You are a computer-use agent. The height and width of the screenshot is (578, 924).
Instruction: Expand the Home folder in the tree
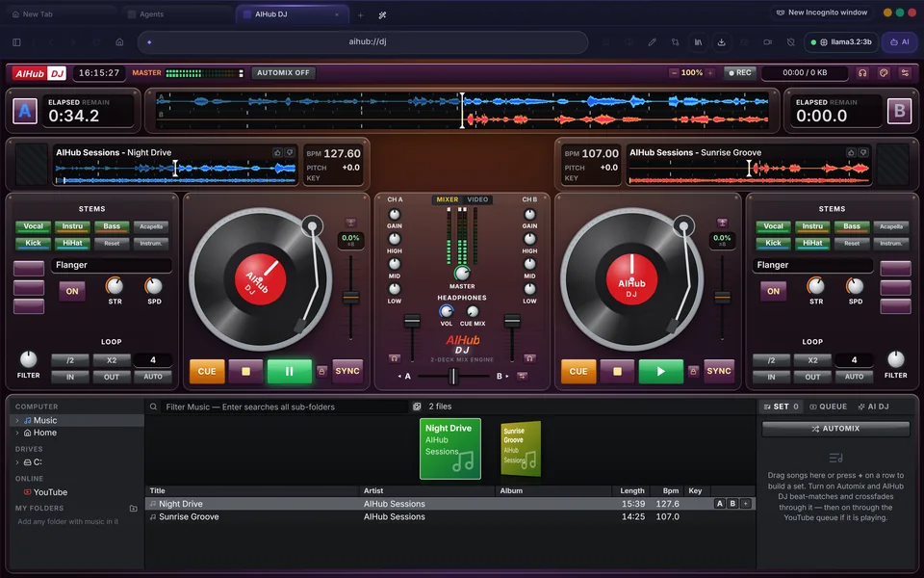[x=17, y=433]
